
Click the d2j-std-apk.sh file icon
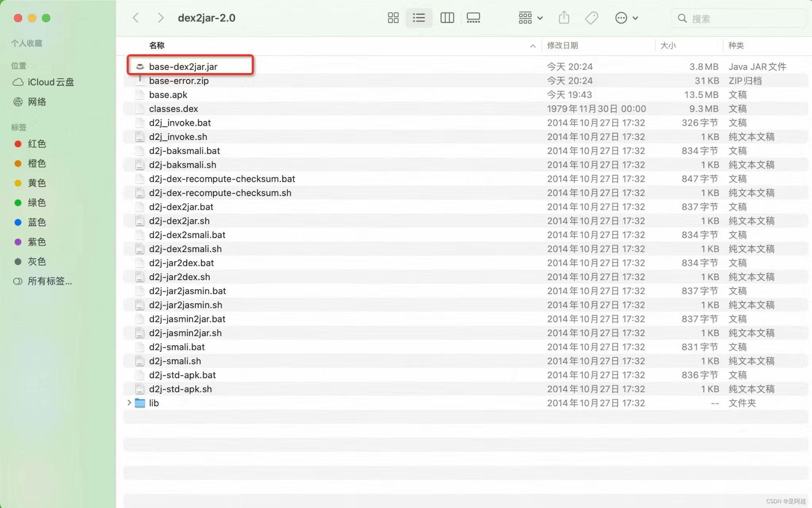point(140,389)
